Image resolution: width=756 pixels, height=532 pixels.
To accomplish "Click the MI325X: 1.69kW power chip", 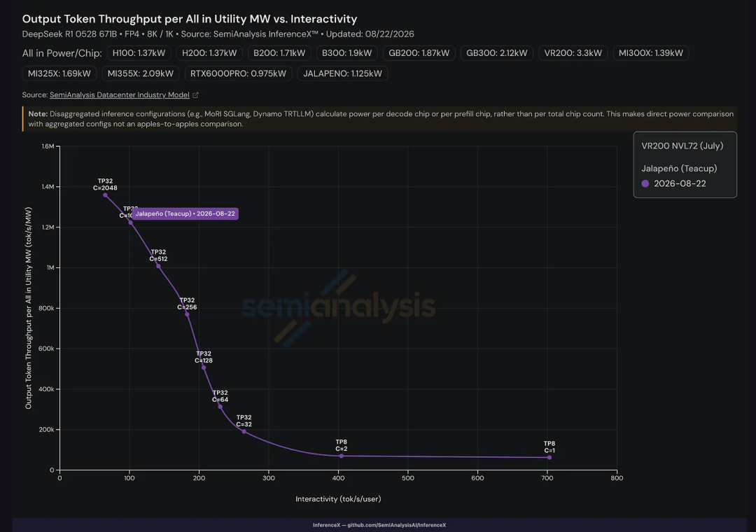I will pos(59,73).
